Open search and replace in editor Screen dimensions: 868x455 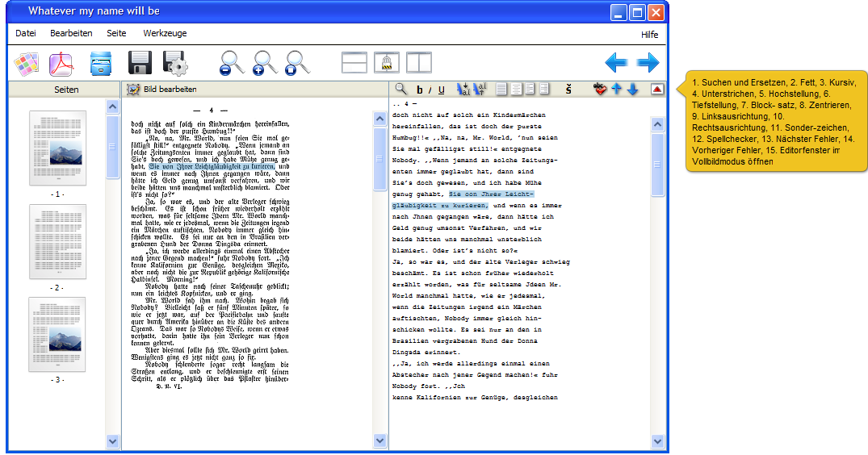tap(400, 89)
